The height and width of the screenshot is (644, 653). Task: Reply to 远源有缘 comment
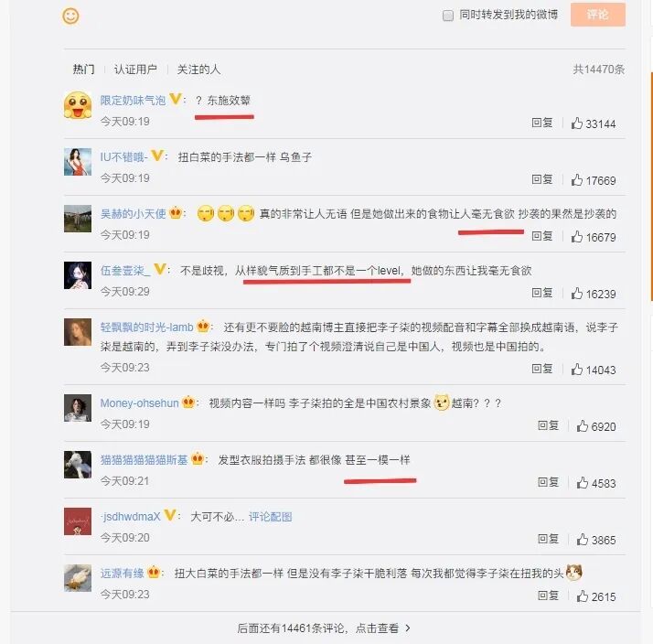coord(548,596)
